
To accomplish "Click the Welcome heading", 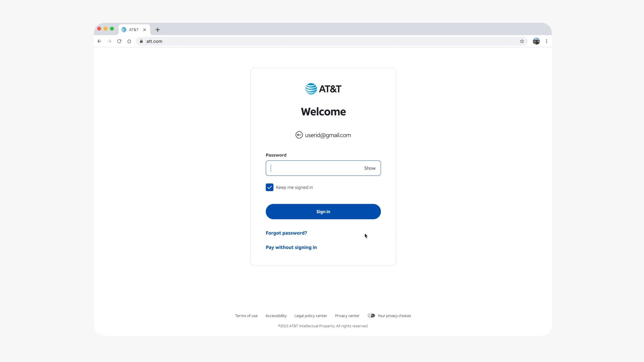I will tap(323, 112).
